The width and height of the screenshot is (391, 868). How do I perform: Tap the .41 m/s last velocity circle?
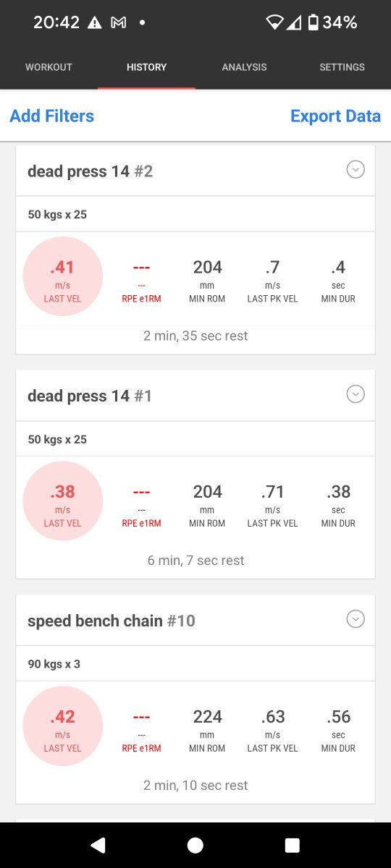point(63,276)
